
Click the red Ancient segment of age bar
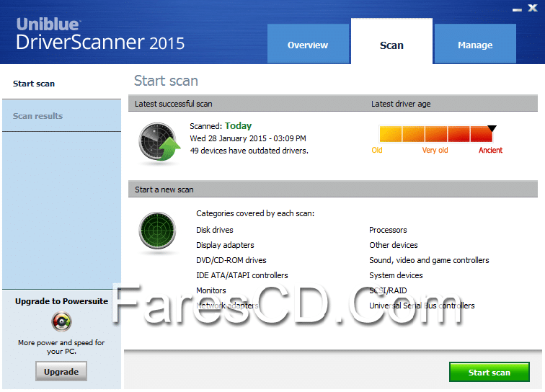(x=482, y=134)
